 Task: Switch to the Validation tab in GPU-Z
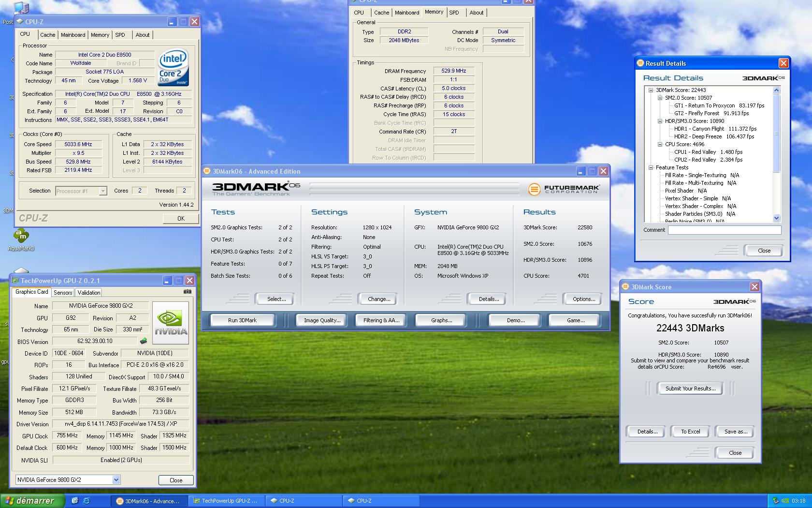click(x=89, y=292)
